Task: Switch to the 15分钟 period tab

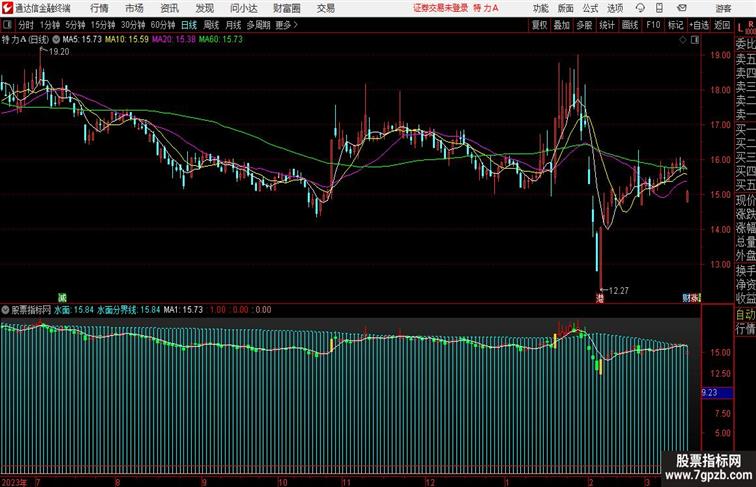Action: 103,25
